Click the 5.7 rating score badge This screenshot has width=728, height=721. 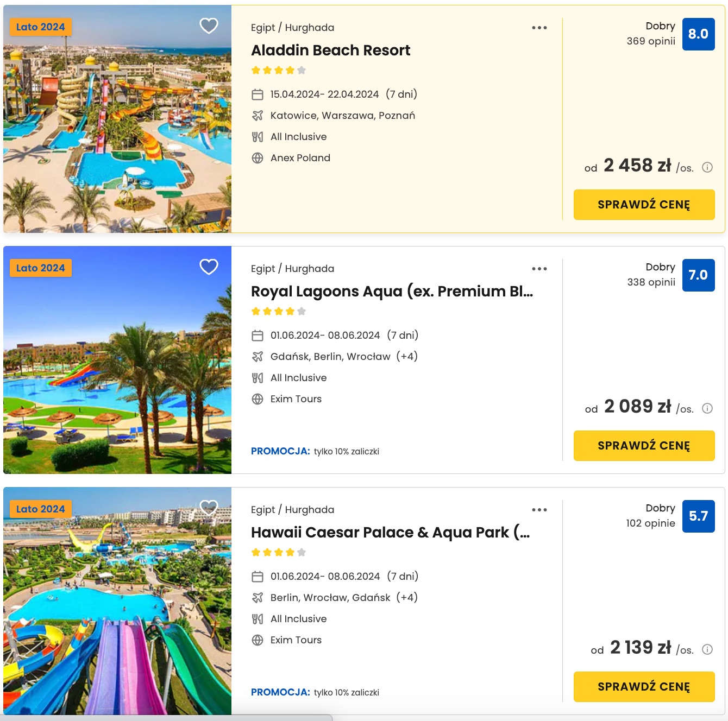point(698,516)
